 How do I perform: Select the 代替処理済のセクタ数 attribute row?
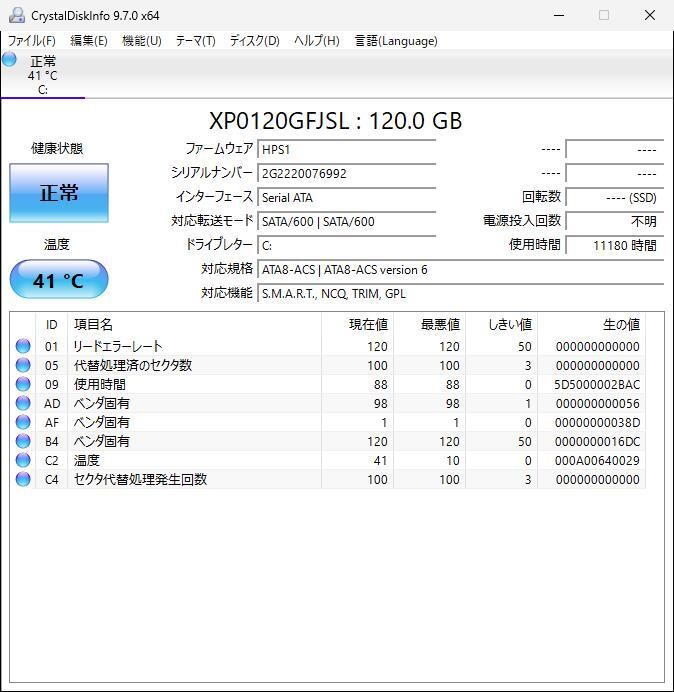tap(328, 365)
